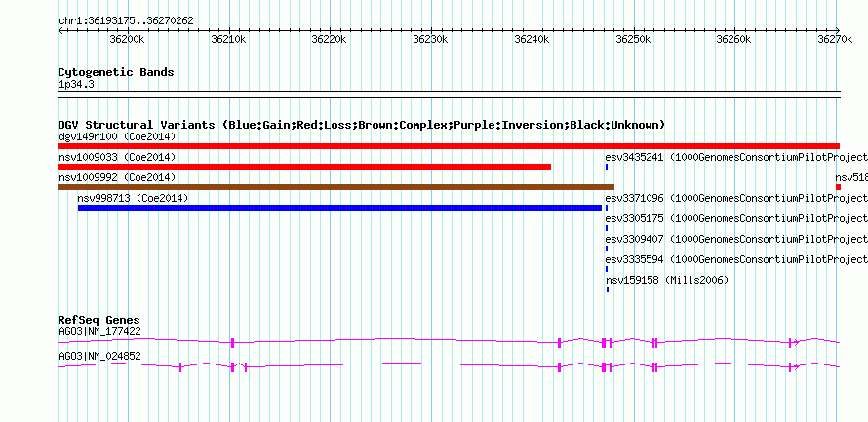Open the nsv1009992 (Coe2014) label
Viewport: 868px width, 422px height.
(x=117, y=177)
